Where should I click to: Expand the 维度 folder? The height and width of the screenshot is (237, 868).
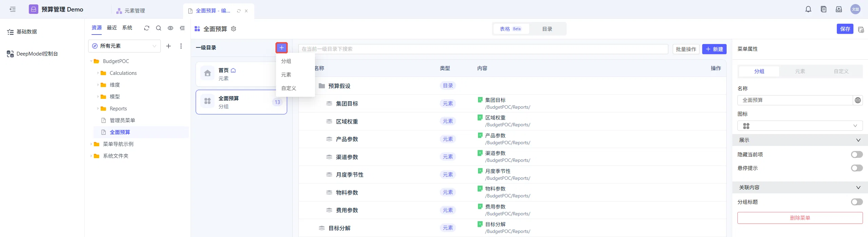[x=98, y=85]
